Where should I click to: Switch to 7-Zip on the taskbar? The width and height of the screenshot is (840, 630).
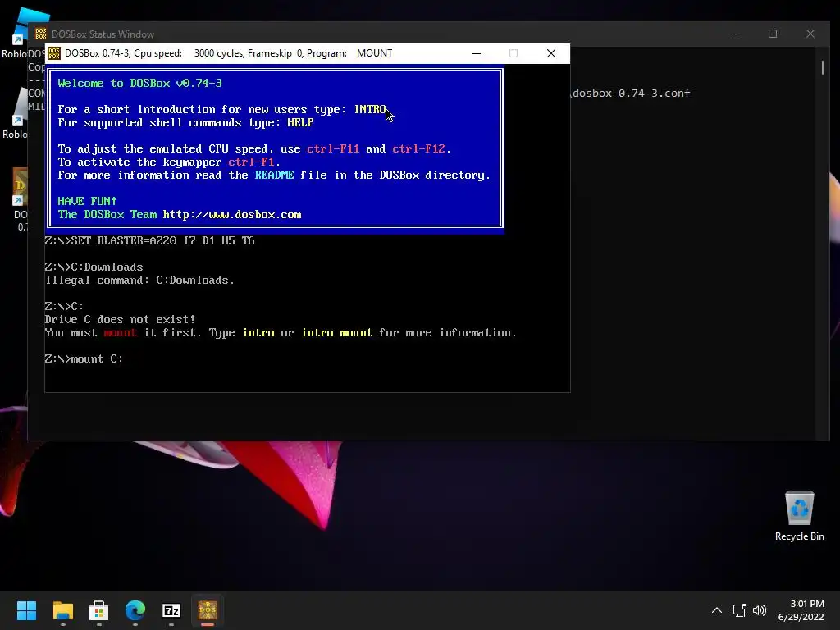click(x=171, y=610)
